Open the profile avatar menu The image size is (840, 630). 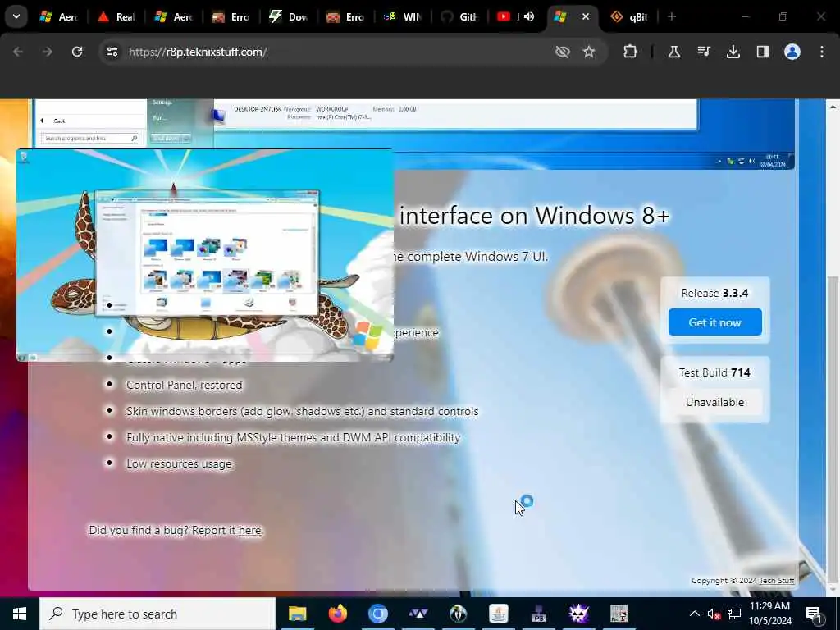pyautogui.click(x=792, y=52)
